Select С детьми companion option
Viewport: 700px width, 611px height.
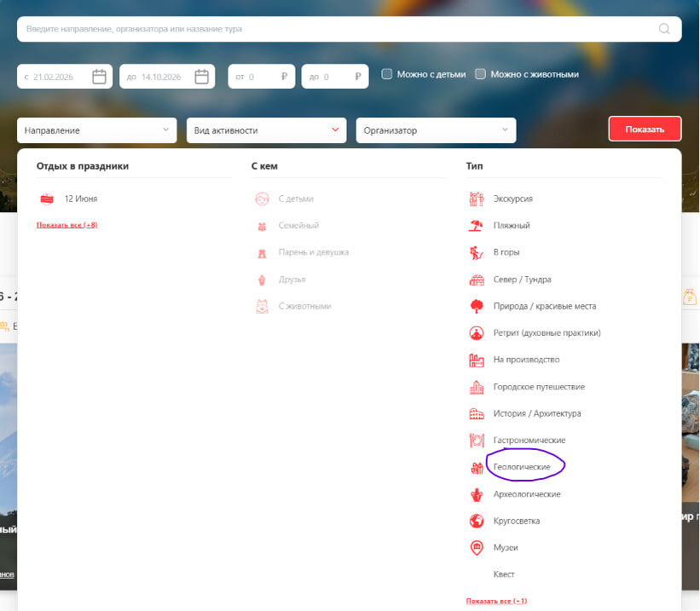[296, 199]
